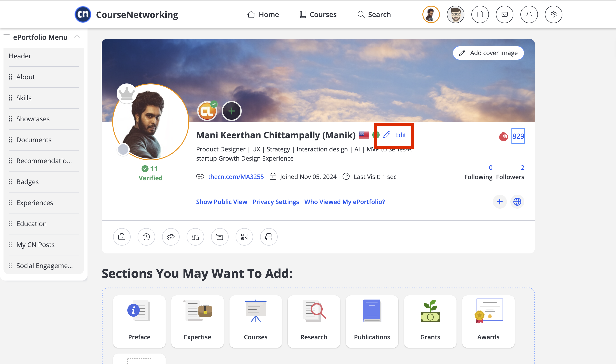
Task: Click the 11 Verified indicator
Action: coord(150,173)
